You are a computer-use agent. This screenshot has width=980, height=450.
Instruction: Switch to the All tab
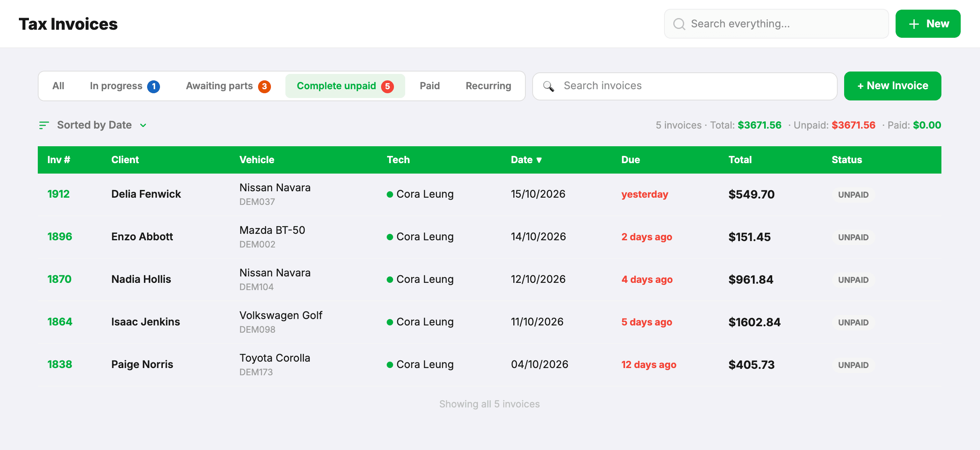pos(58,86)
